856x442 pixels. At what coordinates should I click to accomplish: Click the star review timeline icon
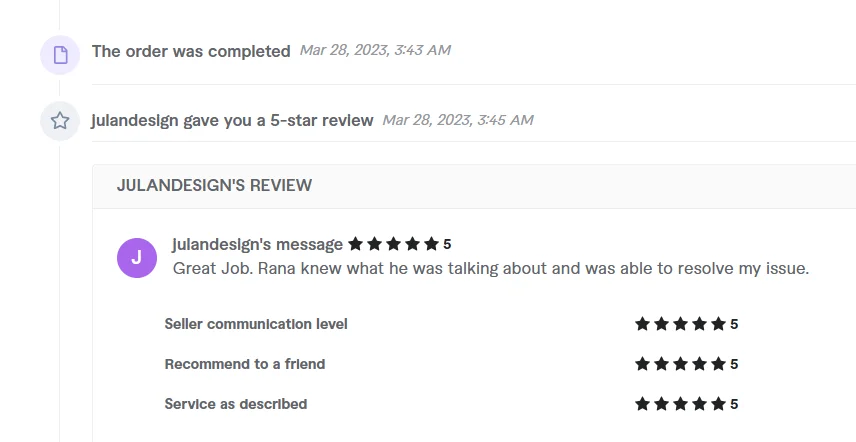click(x=60, y=121)
